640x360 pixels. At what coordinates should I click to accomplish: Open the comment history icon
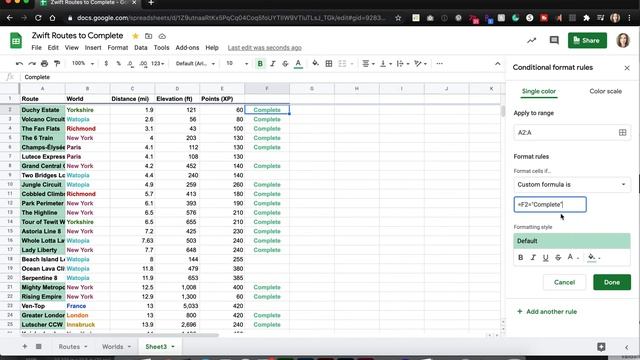[x=554, y=40]
